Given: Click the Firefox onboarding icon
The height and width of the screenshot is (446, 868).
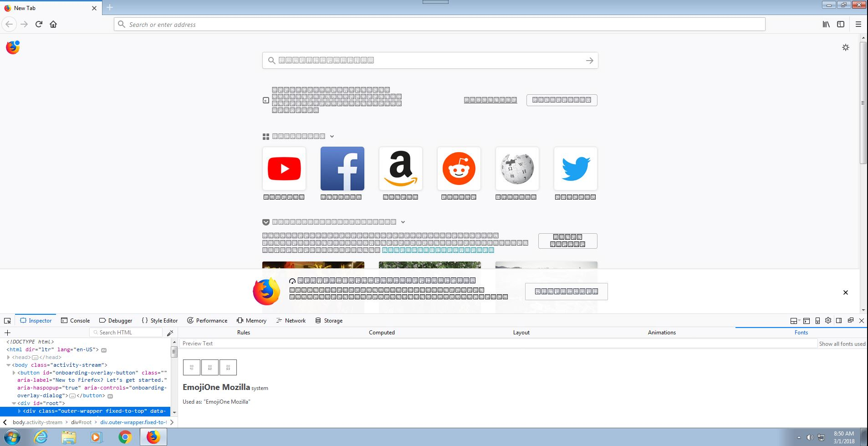Looking at the screenshot, I should coord(13,47).
